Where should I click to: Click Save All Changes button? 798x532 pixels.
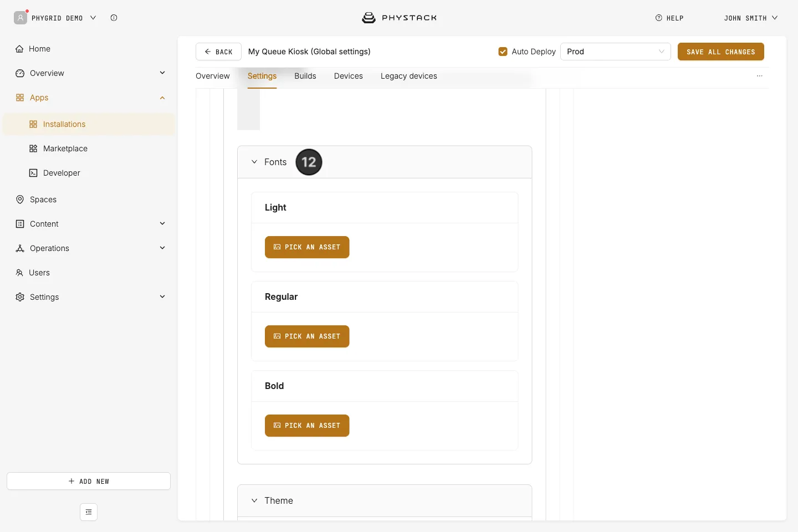coord(721,52)
